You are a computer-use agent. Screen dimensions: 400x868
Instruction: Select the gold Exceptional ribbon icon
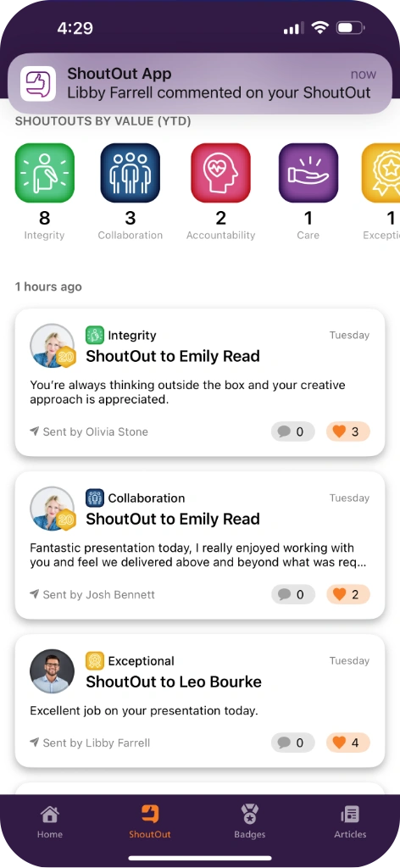pyautogui.click(x=381, y=173)
